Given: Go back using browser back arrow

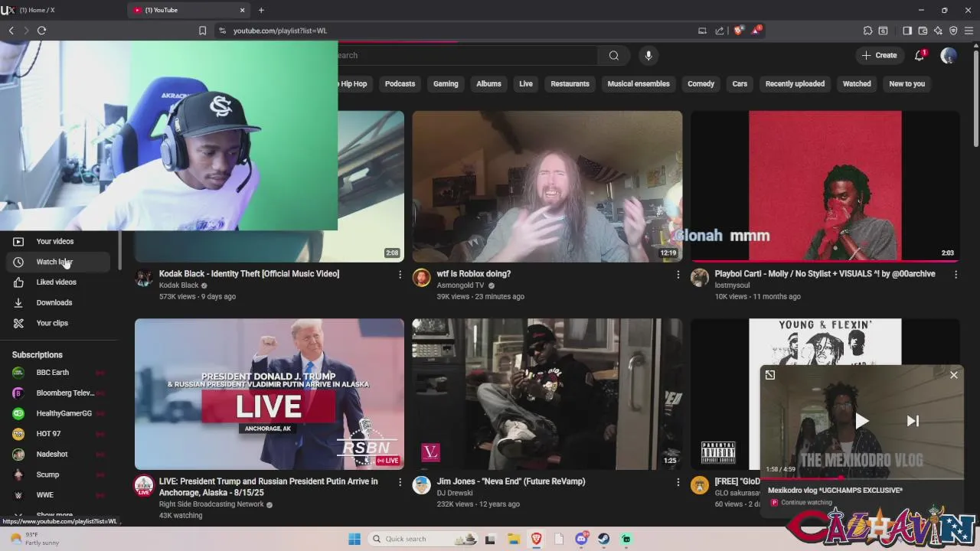Looking at the screenshot, I should tap(11, 31).
